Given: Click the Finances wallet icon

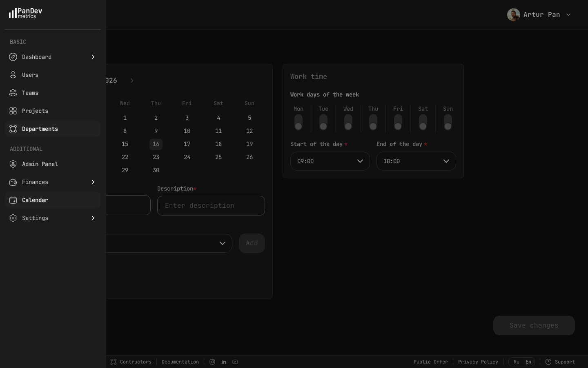Looking at the screenshot, I should 13,182.
